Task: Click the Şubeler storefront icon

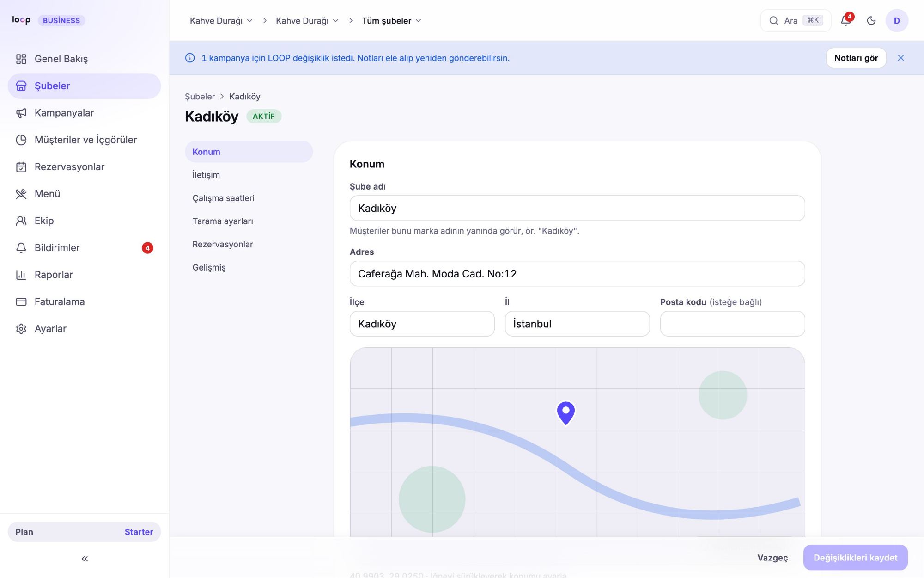Action: (21, 86)
